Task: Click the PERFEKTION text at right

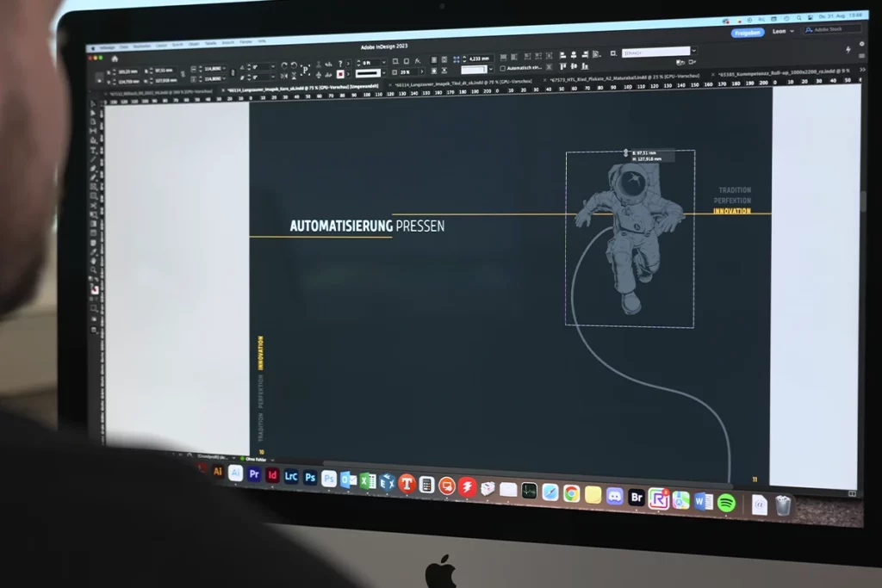Action: (732, 200)
